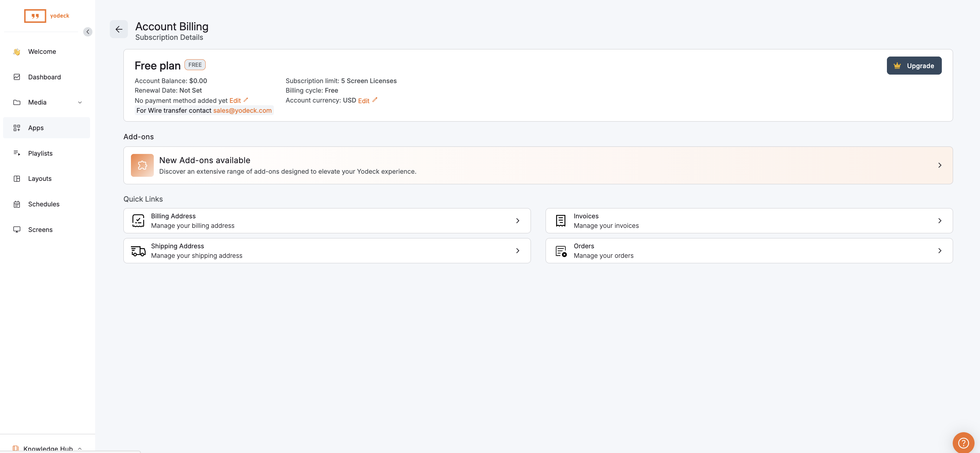980x453 pixels.
Task: Go to Playlists in sidebar
Action: click(x=40, y=153)
